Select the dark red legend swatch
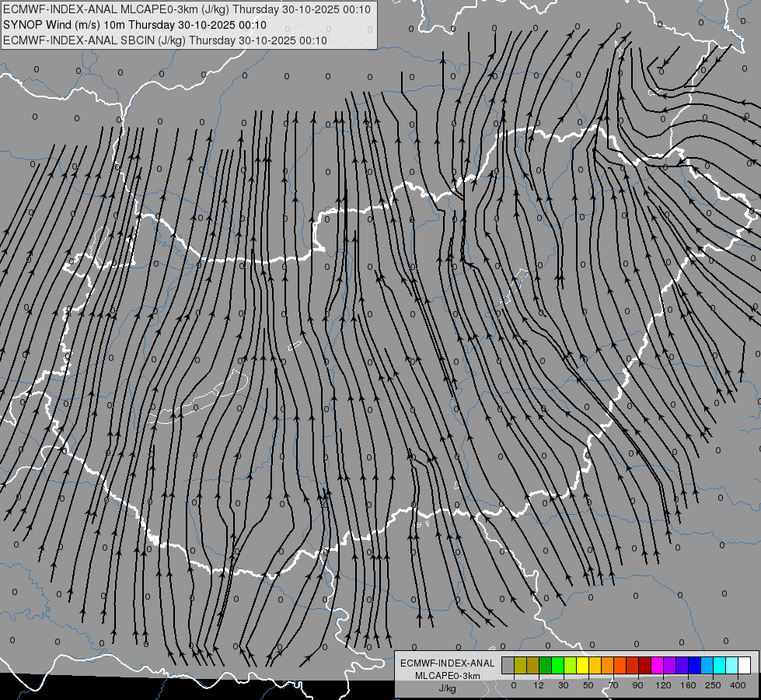Screen dimensions: 761x700 coord(644,665)
